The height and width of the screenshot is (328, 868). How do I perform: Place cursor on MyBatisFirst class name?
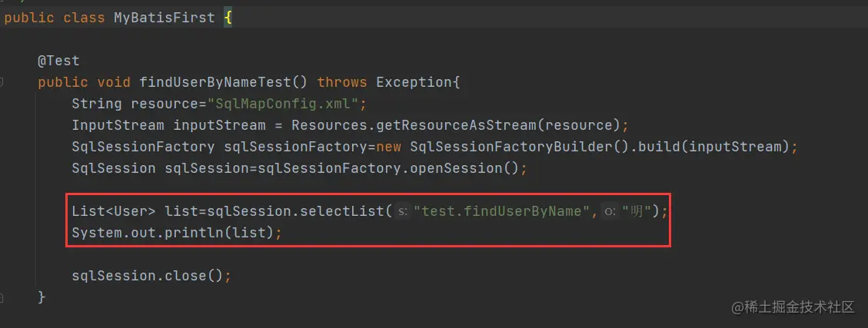pyautogui.click(x=165, y=17)
